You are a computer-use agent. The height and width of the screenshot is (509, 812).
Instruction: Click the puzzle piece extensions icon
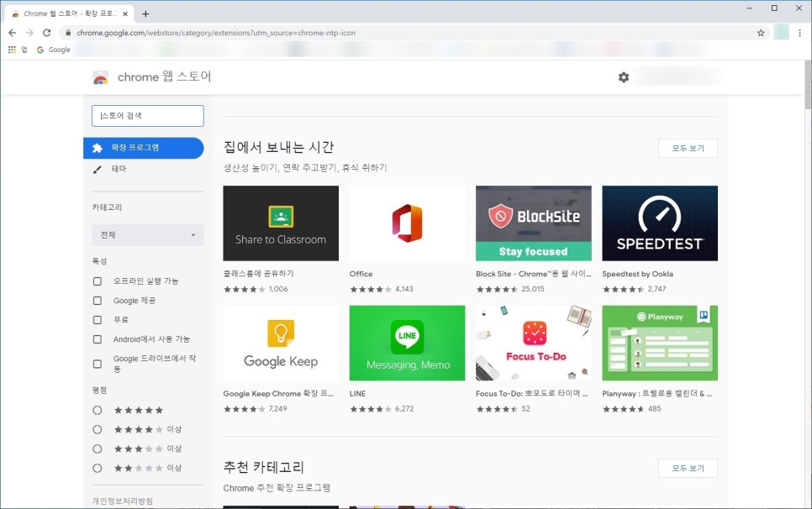click(x=97, y=148)
